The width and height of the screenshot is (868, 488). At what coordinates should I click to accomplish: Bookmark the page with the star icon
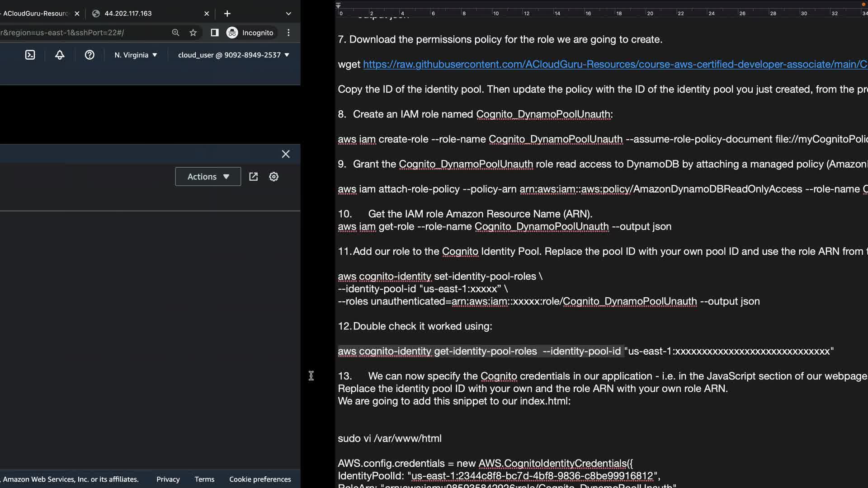pos(193,33)
